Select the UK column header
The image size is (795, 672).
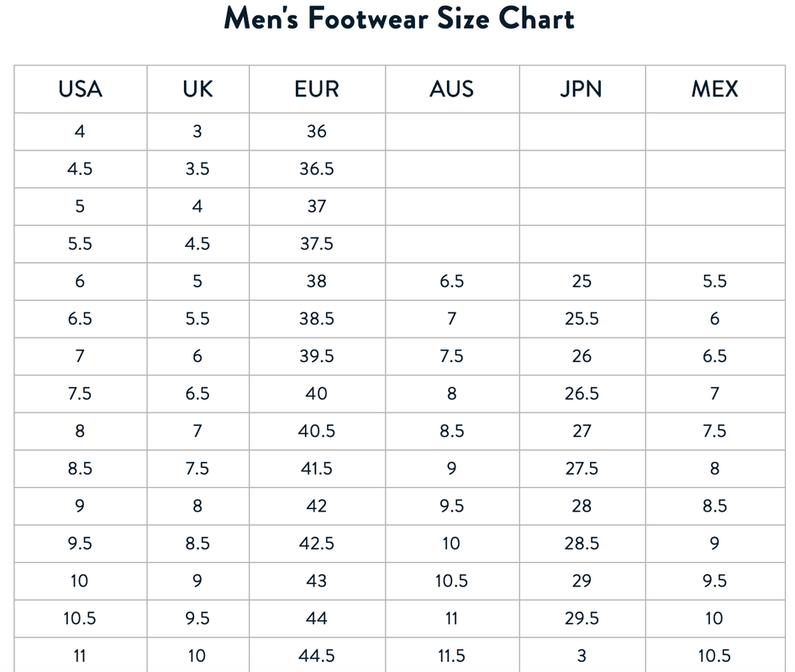coord(197,89)
